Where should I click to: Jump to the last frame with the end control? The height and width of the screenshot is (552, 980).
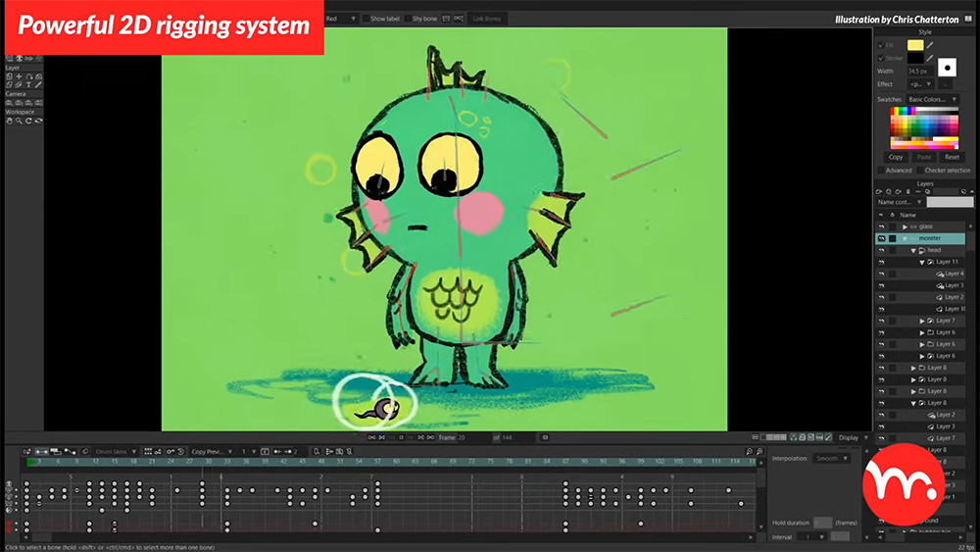(430, 437)
